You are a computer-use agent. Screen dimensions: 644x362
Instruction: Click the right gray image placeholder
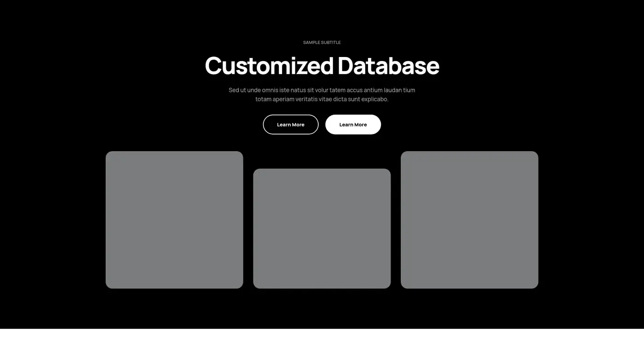coord(469,220)
